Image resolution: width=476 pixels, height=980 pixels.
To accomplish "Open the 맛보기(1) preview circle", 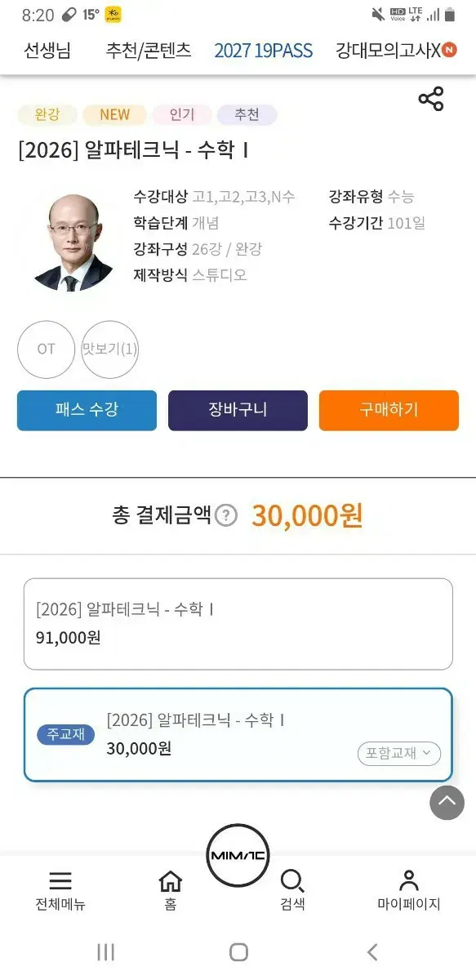I will tap(110, 350).
